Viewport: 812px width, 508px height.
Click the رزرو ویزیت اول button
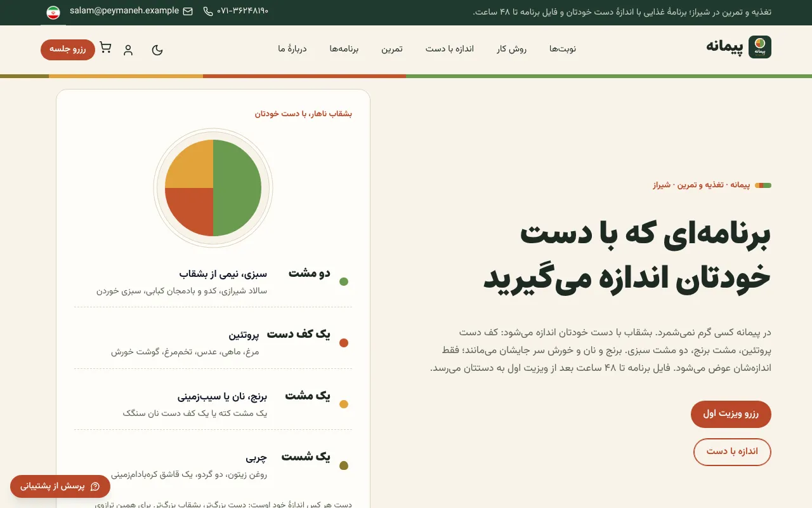point(731,414)
